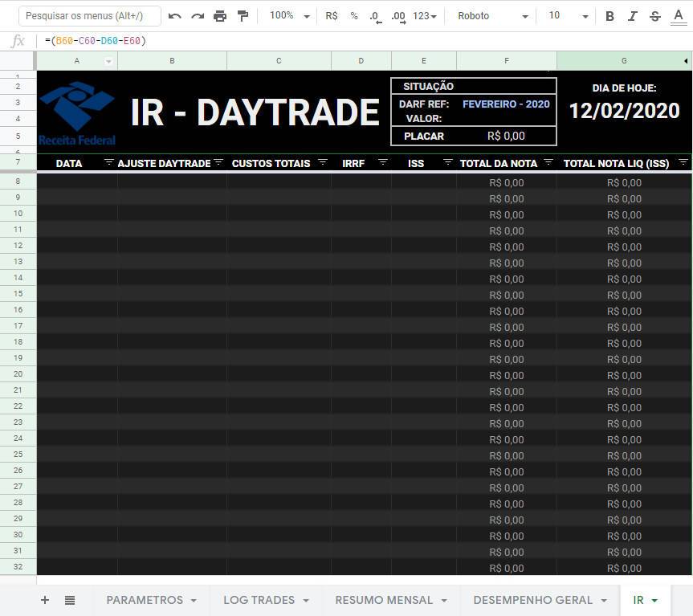This screenshot has width=693, height=616.
Task: Click the redo arrow icon
Action: tap(198, 16)
